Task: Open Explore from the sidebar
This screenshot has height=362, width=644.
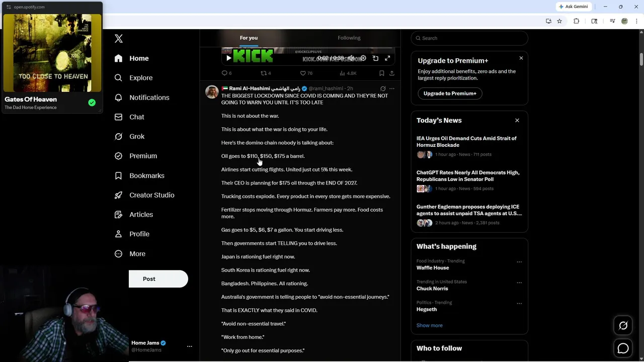Action: pyautogui.click(x=133, y=78)
